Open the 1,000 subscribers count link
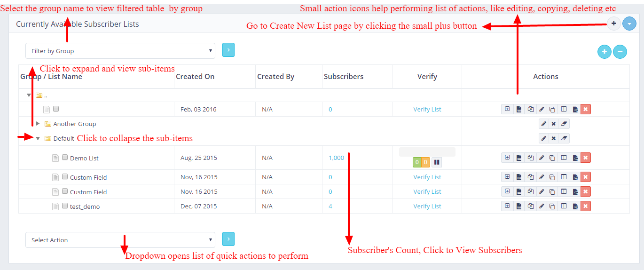The width and height of the screenshot is (644, 270). pyautogui.click(x=336, y=158)
